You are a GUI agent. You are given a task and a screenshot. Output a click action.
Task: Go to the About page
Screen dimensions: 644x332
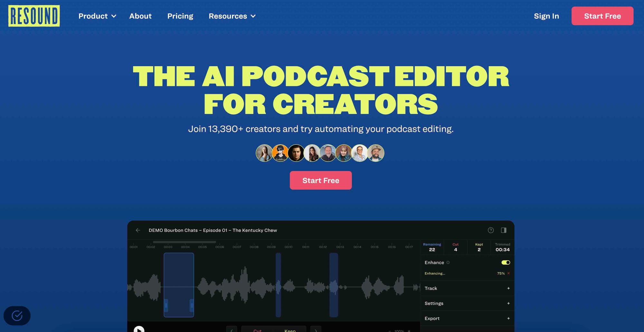coord(140,16)
